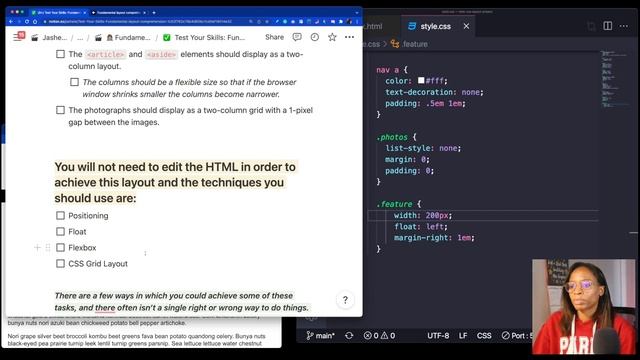Viewport: 640px width, 360px height.
Task: Tick the flexible columns size checkbox
Action: click(74, 82)
